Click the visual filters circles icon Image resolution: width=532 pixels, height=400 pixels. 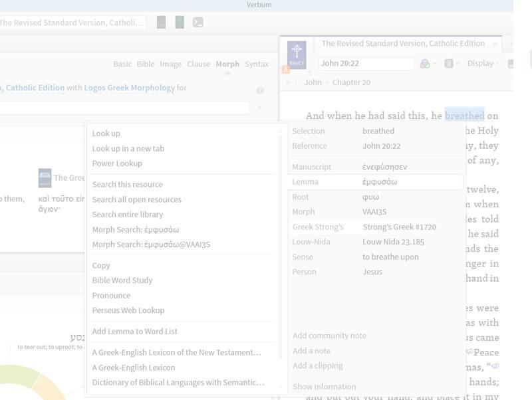(x=425, y=63)
